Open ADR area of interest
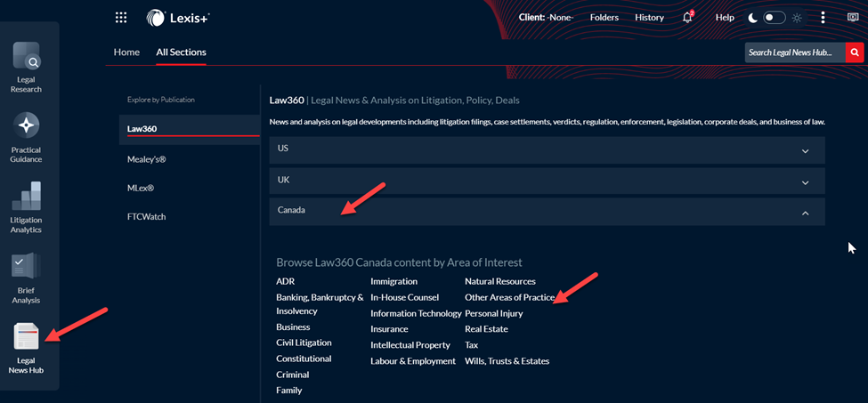This screenshot has width=868, height=403. tap(286, 281)
